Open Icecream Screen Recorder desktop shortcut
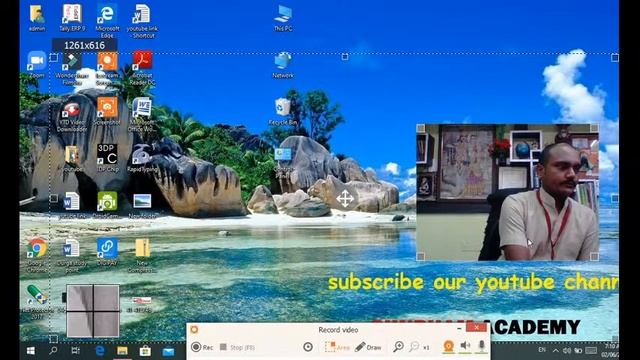 pyautogui.click(x=107, y=69)
